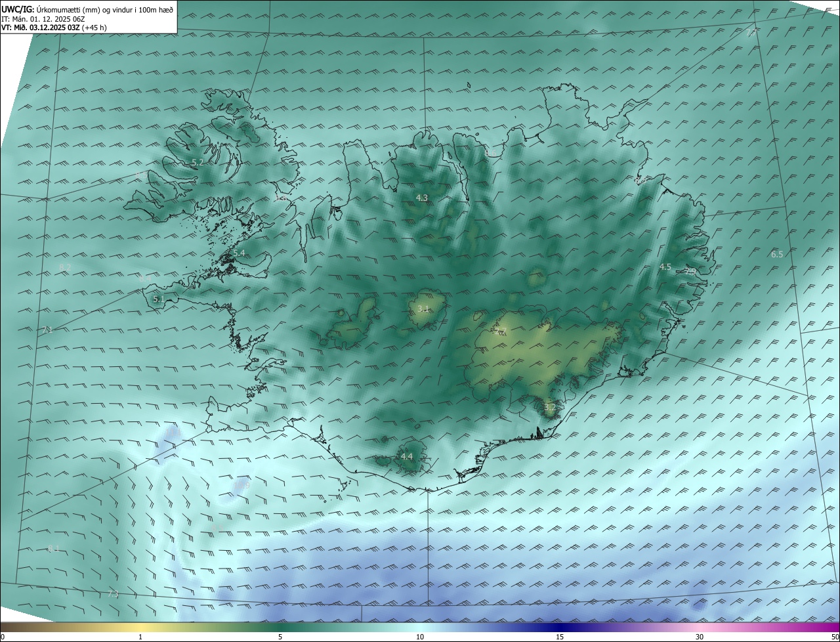Click the 10 tick label on the color scale
This screenshot has height=642, width=840.
420,637
